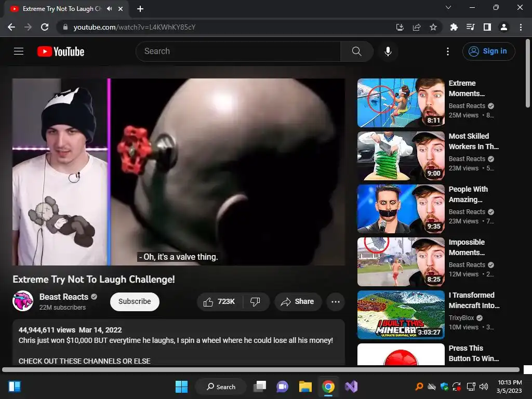Toggle Chrome side panel
The height and width of the screenshot is (399, 532).
pyautogui.click(x=487, y=27)
